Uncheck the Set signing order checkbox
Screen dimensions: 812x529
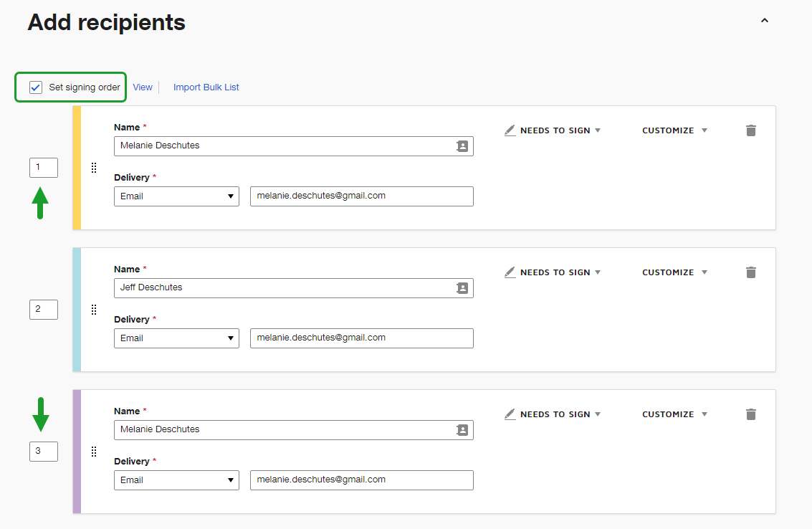[x=36, y=87]
